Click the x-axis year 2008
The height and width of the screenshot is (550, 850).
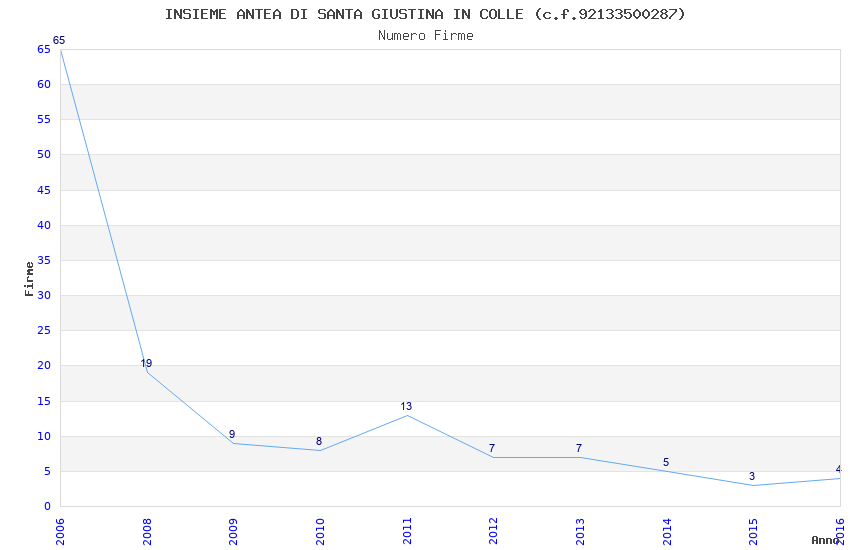pyautogui.click(x=147, y=531)
